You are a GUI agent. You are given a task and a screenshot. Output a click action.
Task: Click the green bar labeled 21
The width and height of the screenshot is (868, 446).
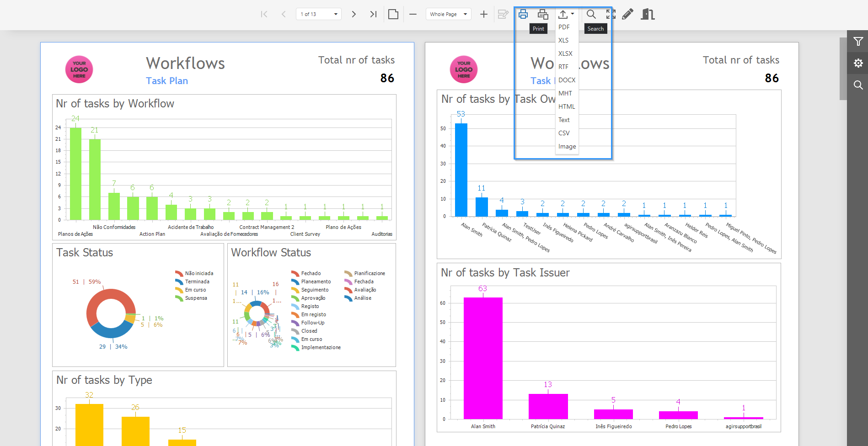pyautogui.click(x=95, y=180)
